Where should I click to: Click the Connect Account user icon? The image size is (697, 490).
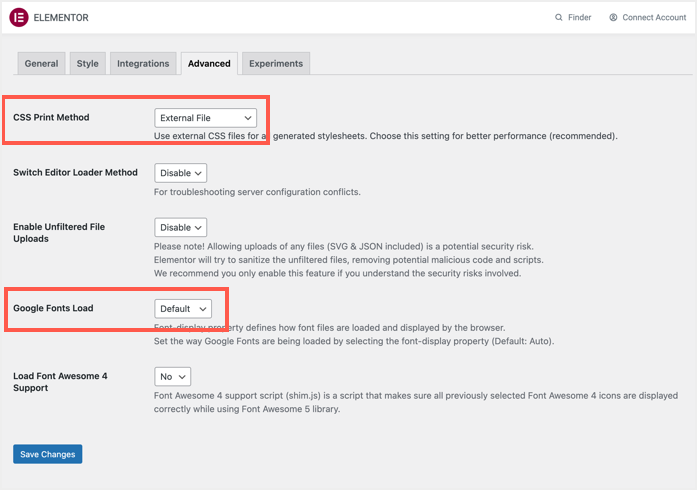(x=613, y=17)
